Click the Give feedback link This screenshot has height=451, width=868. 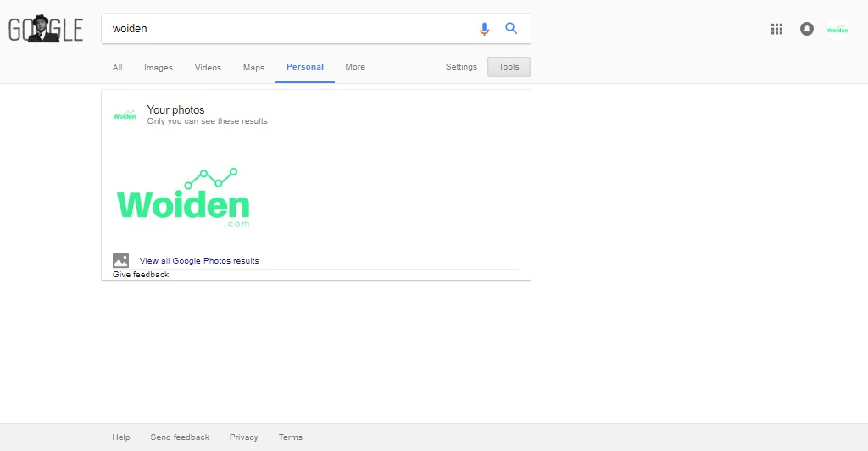pyautogui.click(x=141, y=275)
